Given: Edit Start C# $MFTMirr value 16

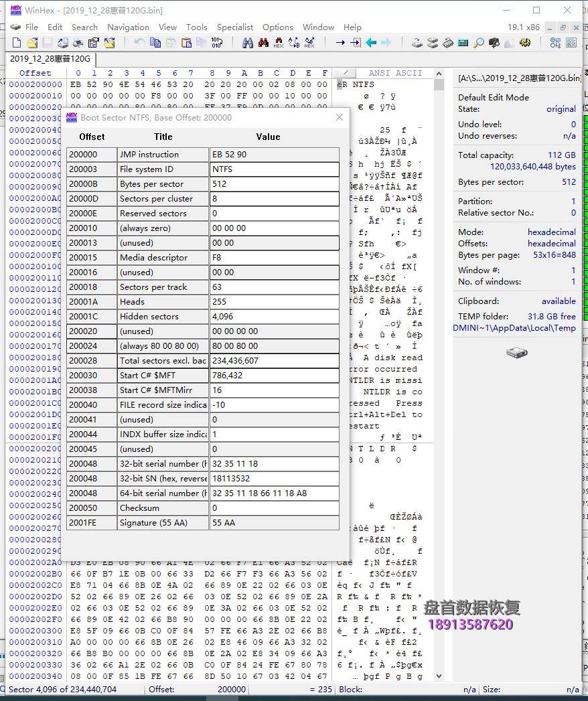Looking at the screenshot, I should click(x=274, y=390).
